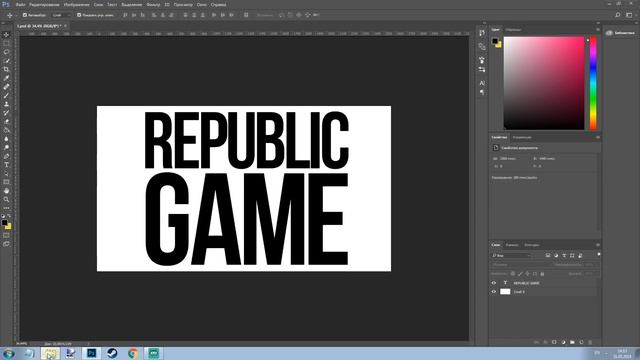The height and width of the screenshot is (360, 640).
Task: Select the Zoom tool
Action: coord(6,200)
